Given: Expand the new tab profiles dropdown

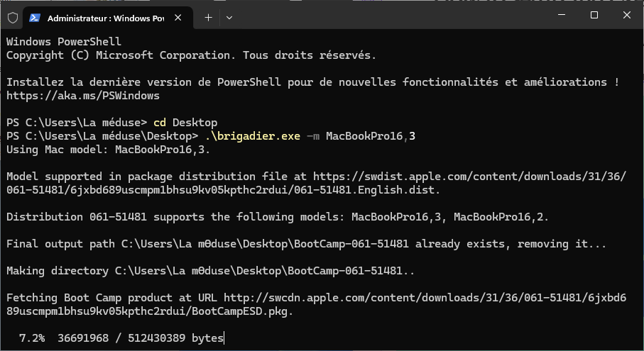Looking at the screenshot, I should (x=229, y=18).
